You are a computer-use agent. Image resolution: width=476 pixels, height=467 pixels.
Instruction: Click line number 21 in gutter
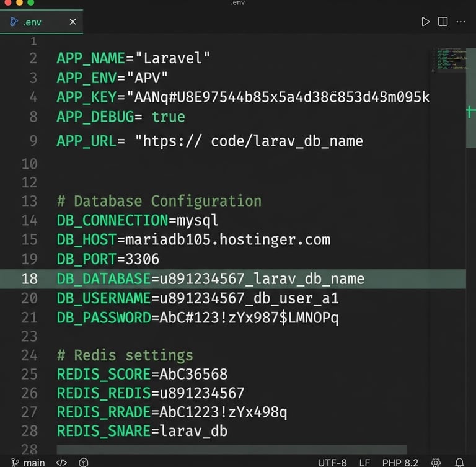[29, 318]
